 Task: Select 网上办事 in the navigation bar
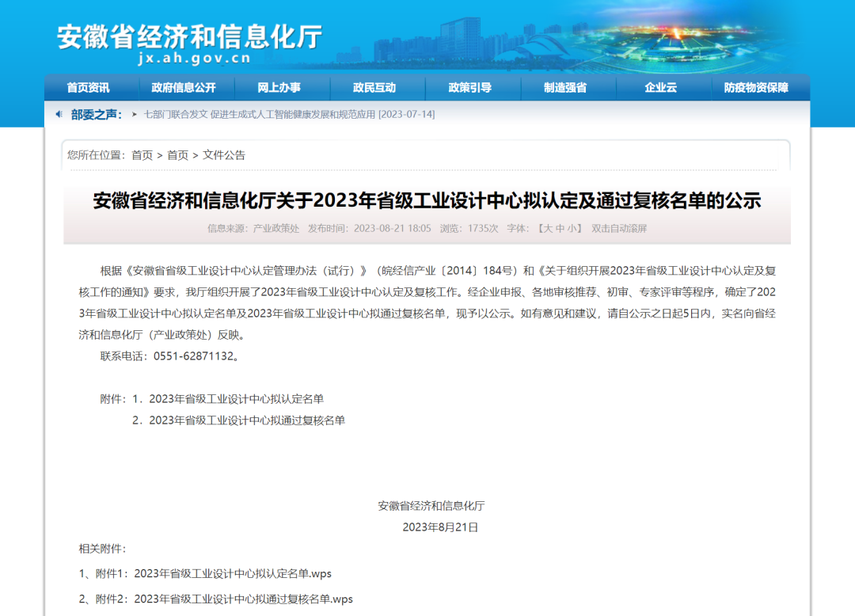(x=279, y=88)
